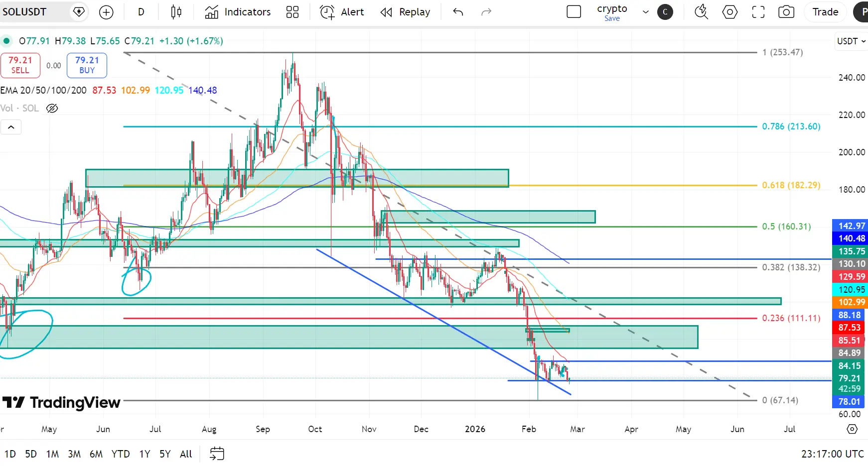Select the 1M date range
The width and height of the screenshot is (868, 466).
click(52, 454)
